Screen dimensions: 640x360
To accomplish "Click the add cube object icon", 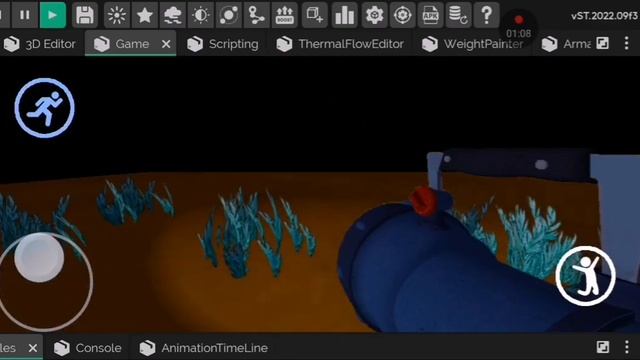I will [x=315, y=15].
